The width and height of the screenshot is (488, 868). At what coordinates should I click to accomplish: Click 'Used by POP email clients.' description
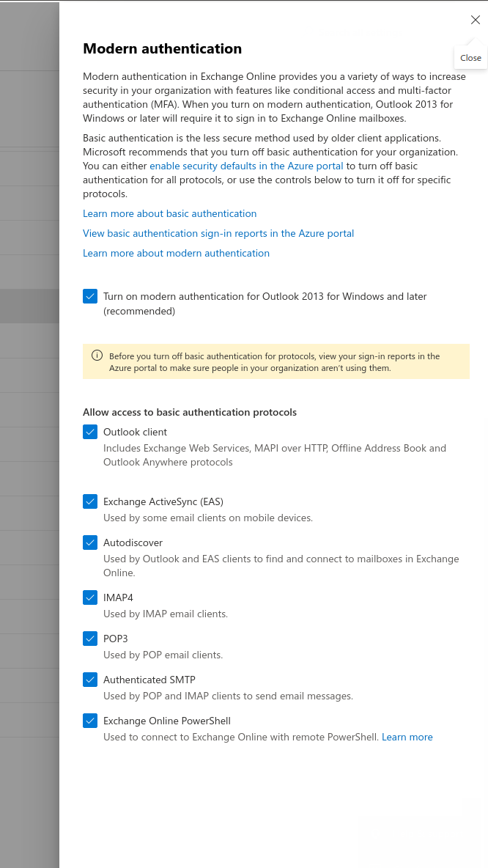(x=163, y=655)
